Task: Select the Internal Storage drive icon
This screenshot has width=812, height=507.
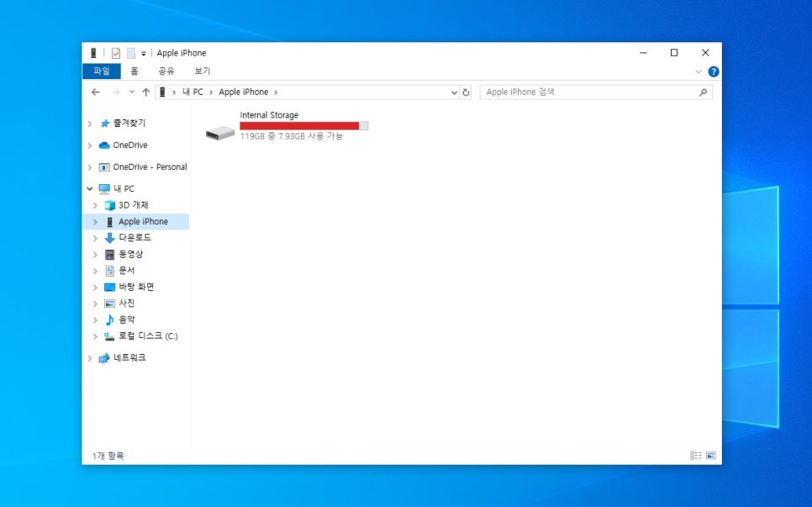Action: [220, 133]
